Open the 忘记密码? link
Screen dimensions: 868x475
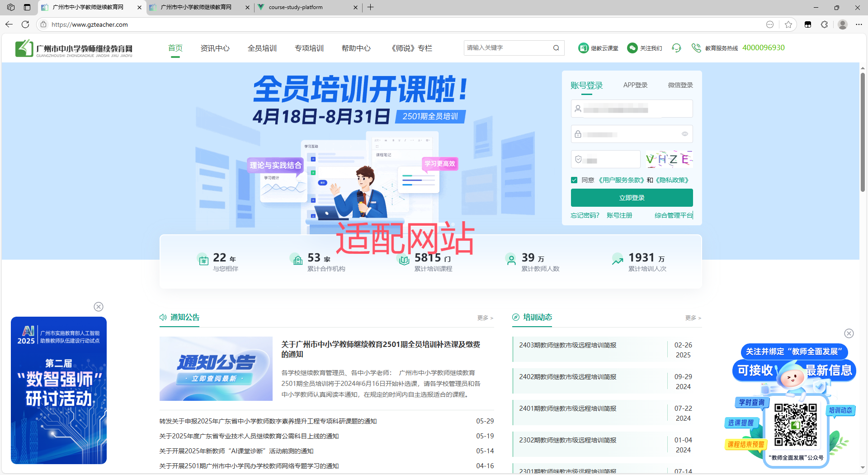click(x=585, y=215)
